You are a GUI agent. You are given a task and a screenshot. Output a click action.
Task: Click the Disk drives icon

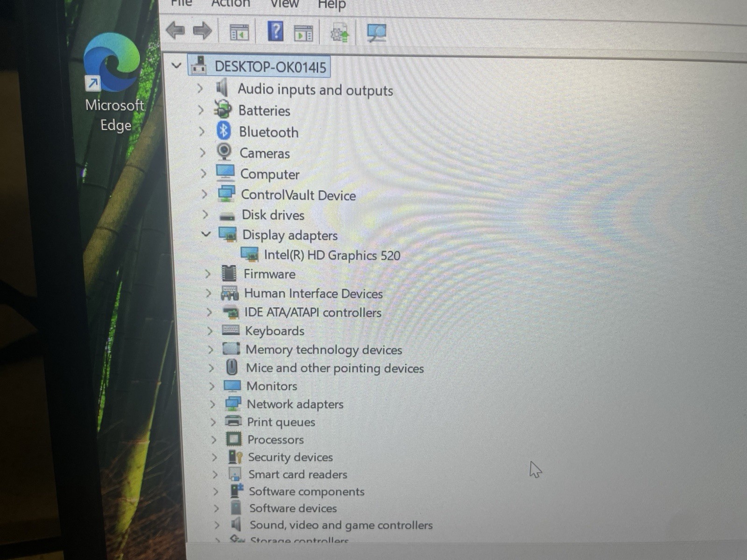point(227,216)
